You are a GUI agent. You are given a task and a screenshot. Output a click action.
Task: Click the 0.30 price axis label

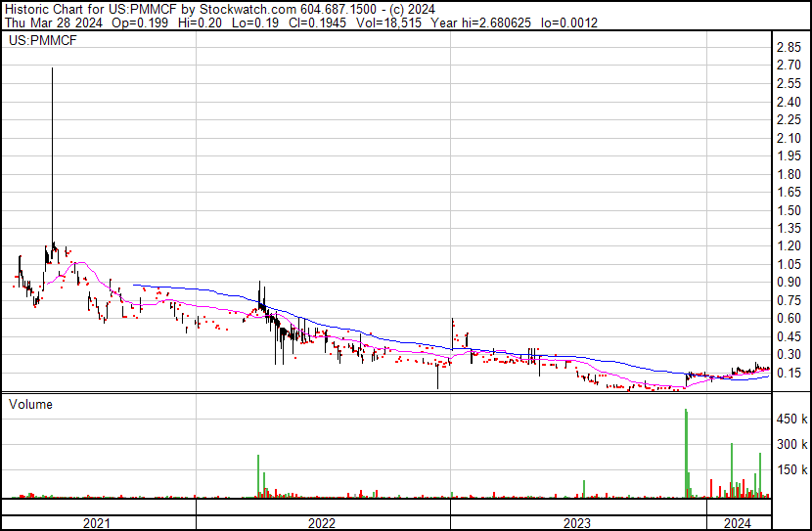tap(789, 355)
